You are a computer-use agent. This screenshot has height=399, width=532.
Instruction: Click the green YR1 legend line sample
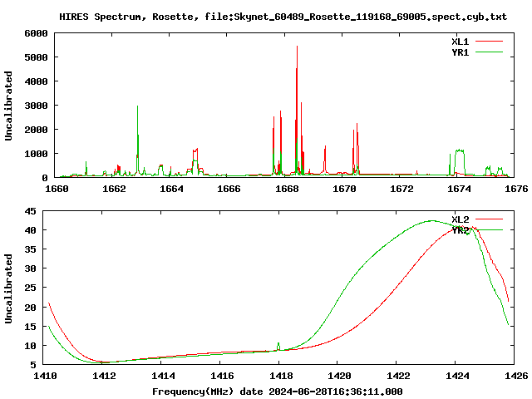tap(489, 52)
